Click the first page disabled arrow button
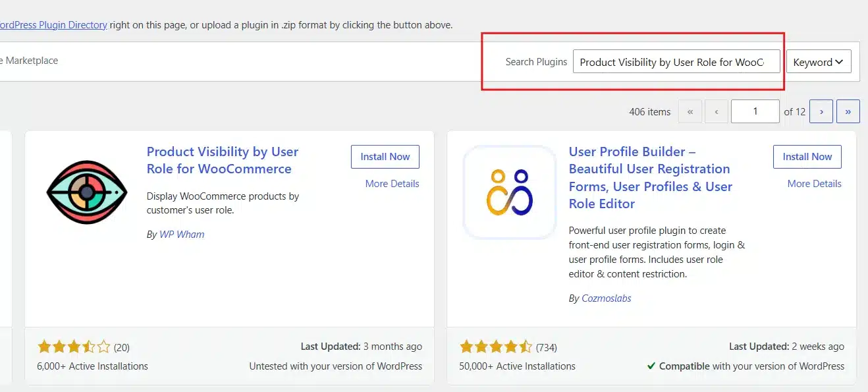The width and height of the screenshot is (868, 392). pos(690,111)
